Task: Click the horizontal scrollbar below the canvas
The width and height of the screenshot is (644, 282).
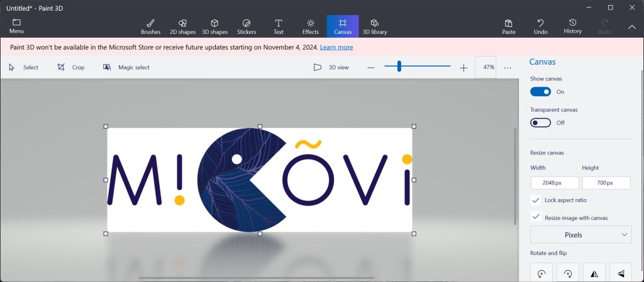Action: (x=257, y=278)
